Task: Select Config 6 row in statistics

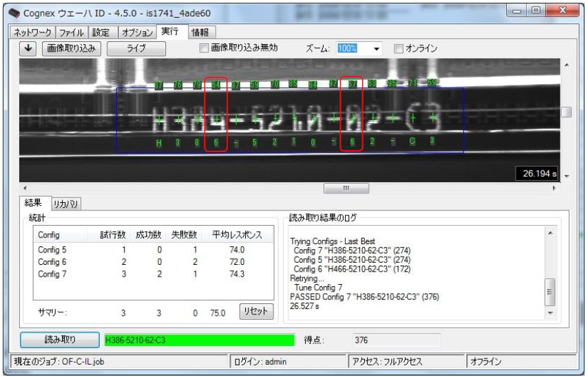Action: click(x=153, y=262)
